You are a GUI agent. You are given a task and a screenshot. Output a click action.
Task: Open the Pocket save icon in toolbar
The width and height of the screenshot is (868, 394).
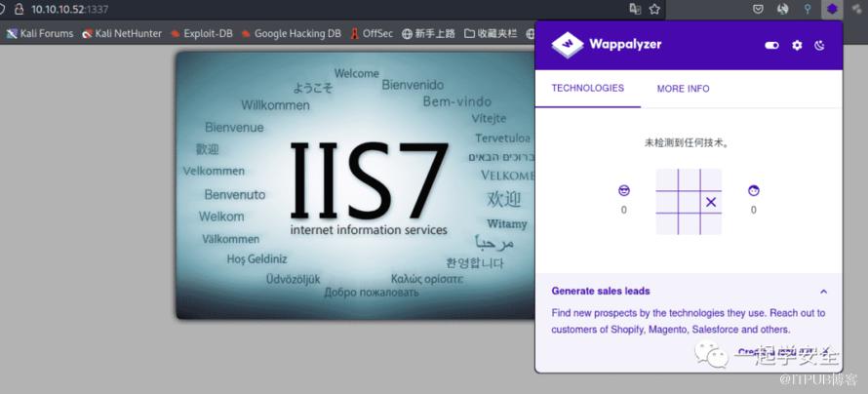759,9
